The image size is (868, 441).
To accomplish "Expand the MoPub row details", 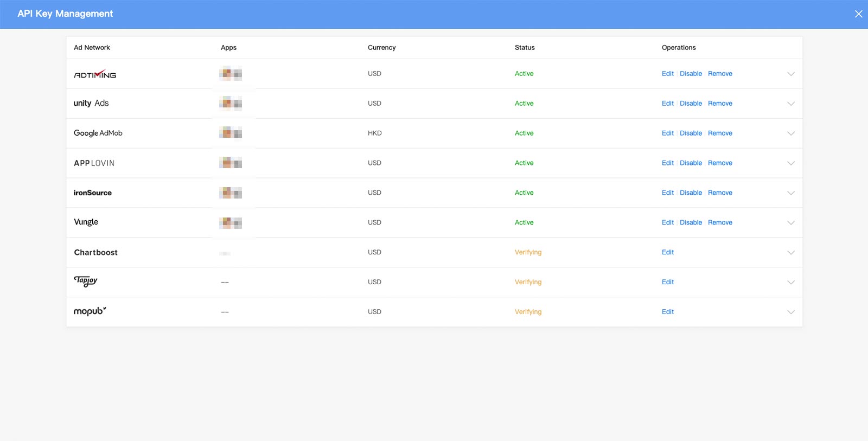I will tap(791, 312).
